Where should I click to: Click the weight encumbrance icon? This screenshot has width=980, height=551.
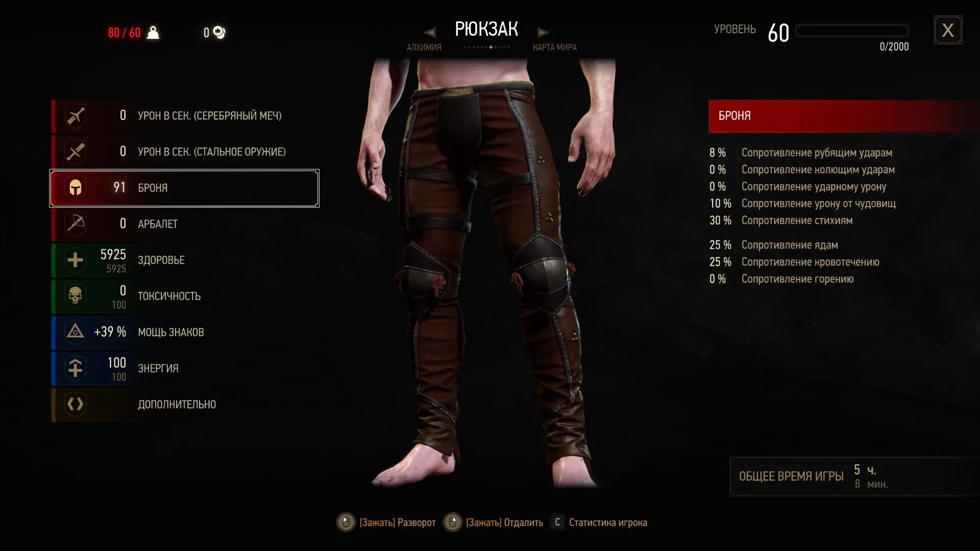(153, 33)
